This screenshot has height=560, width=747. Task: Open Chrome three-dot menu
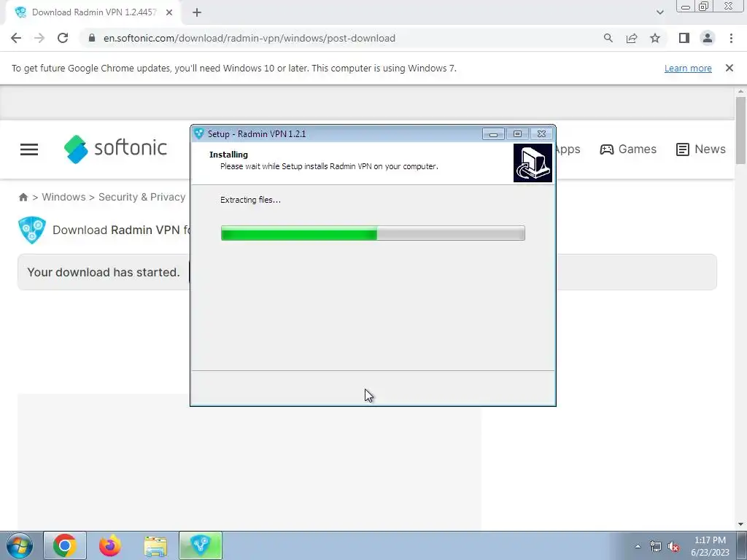click(x=731, y=38)
